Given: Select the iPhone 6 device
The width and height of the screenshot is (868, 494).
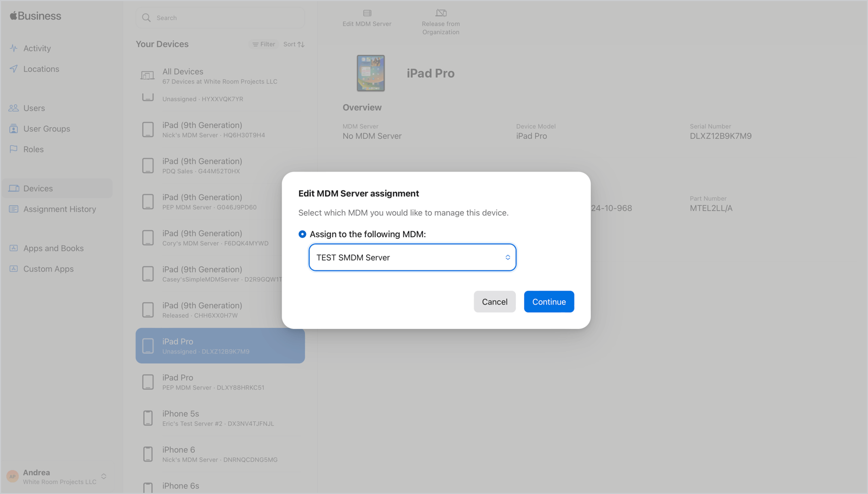Looking at the screenshot, I should tap(220, 454).
